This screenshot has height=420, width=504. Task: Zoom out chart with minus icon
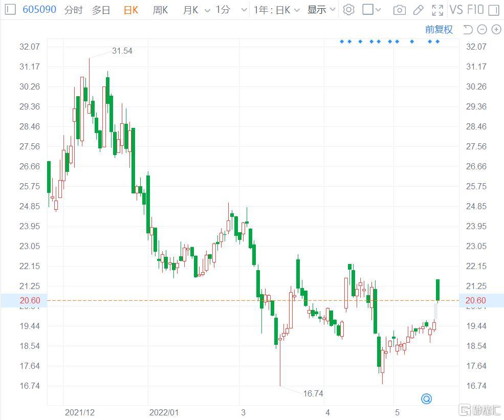[482, 29]
